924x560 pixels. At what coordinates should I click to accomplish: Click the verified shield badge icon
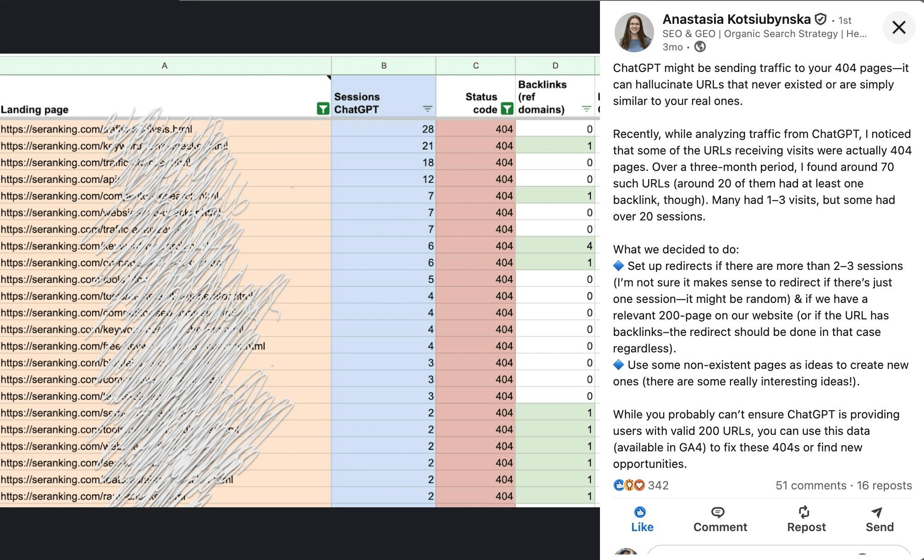coord(820,19)
